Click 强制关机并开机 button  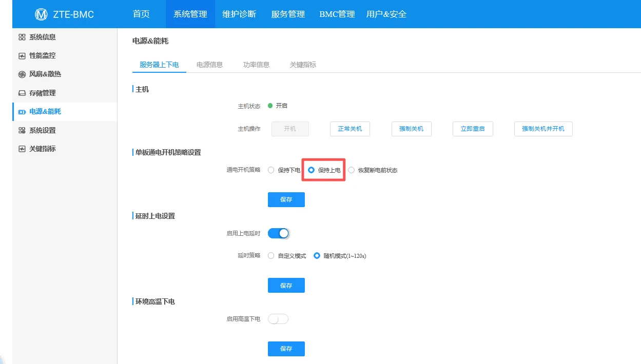543,129
